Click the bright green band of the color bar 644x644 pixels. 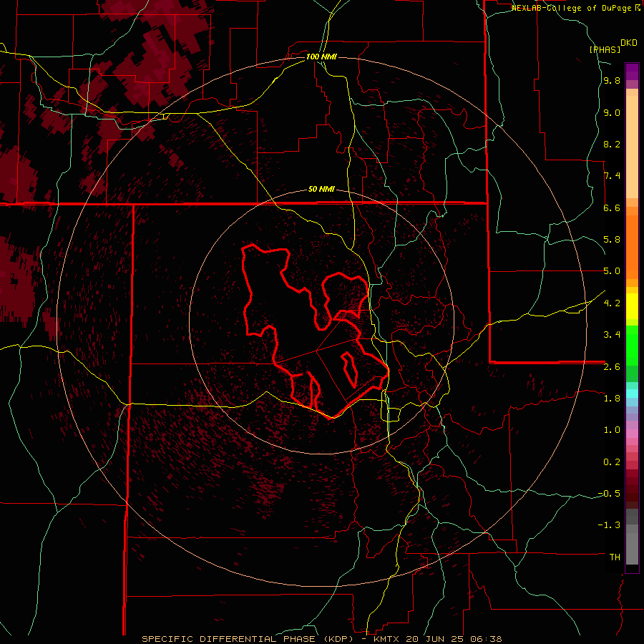[632, 346]
